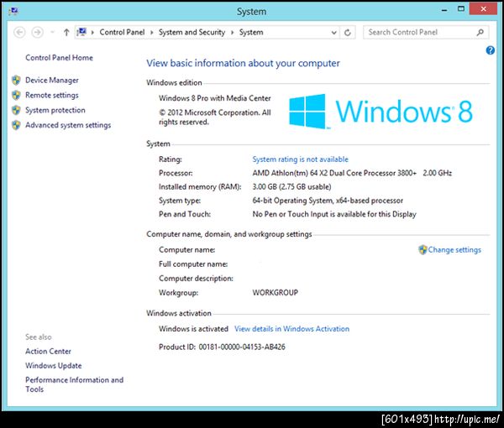Select System and Security breadcrumb
The image size is (504, 428).
point(192,32)
